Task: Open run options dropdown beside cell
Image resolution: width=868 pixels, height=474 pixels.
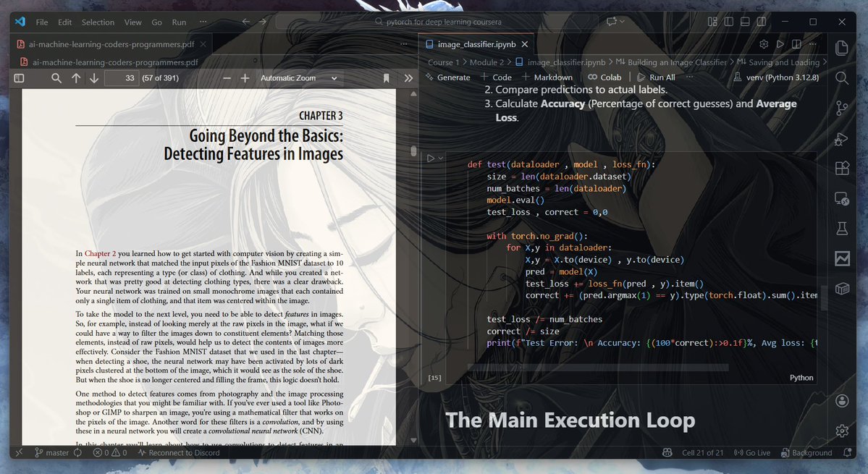Action: point(441,158)
